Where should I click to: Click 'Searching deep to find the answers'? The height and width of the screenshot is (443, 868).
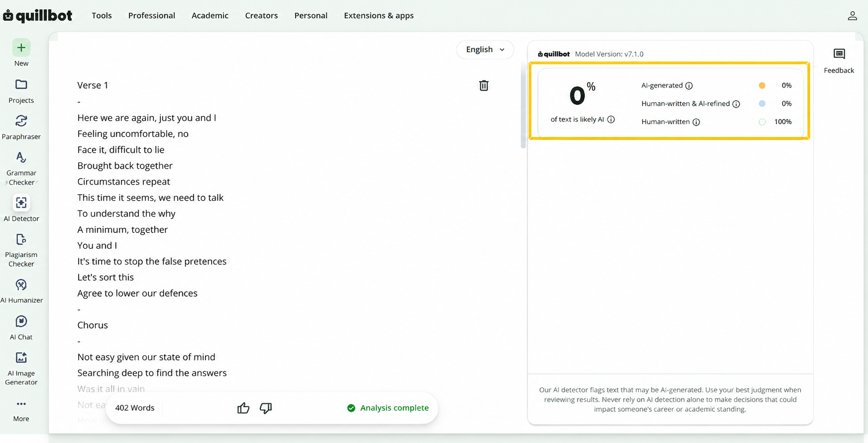(152, 373)
